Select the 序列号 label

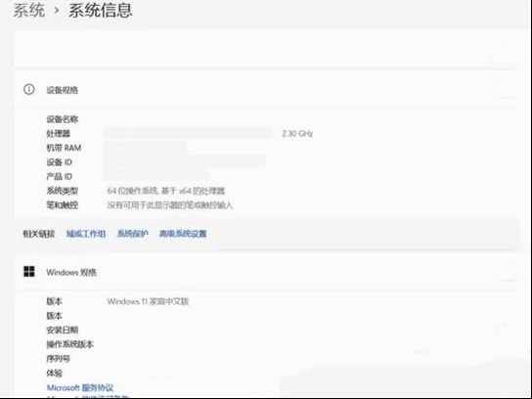(x=58, y=359)
